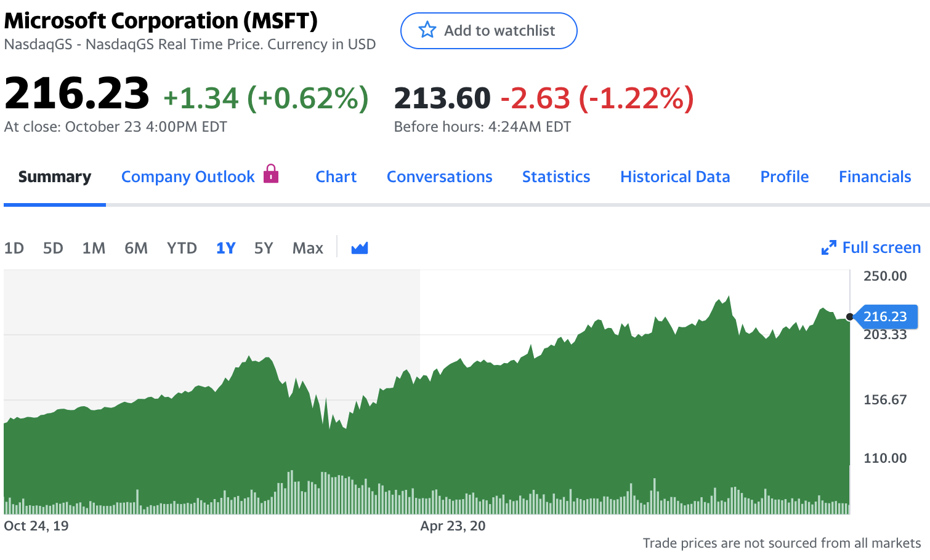Click the 250.00 axis label

click(x=885, y=276)
